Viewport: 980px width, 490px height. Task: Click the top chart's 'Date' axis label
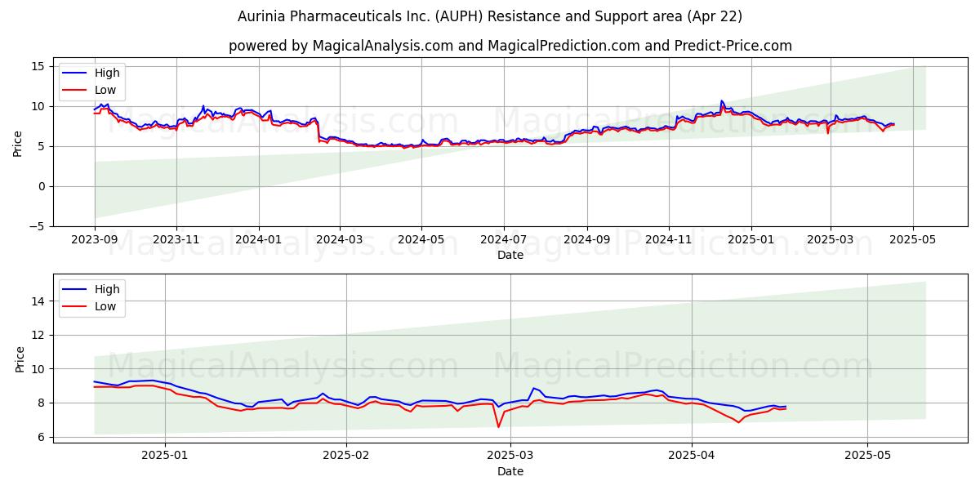coord(510,255)
